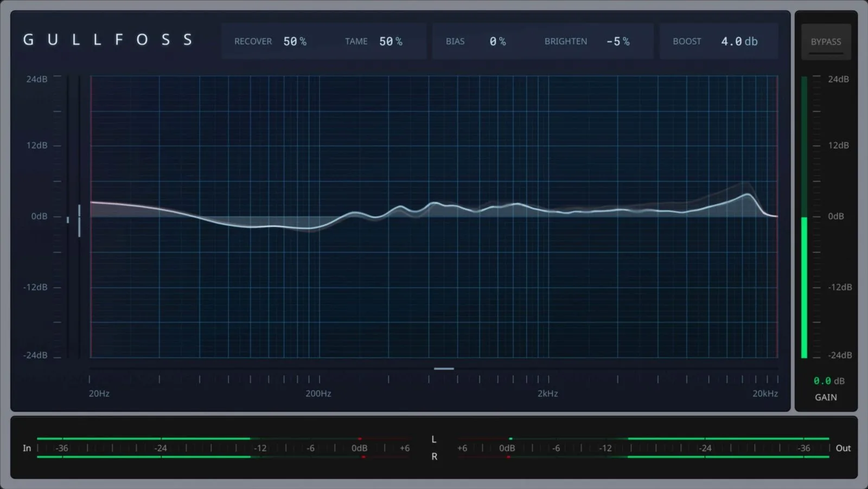
Task: Click the 20kHz frequency axis label
Action: (x=765, y=394)
